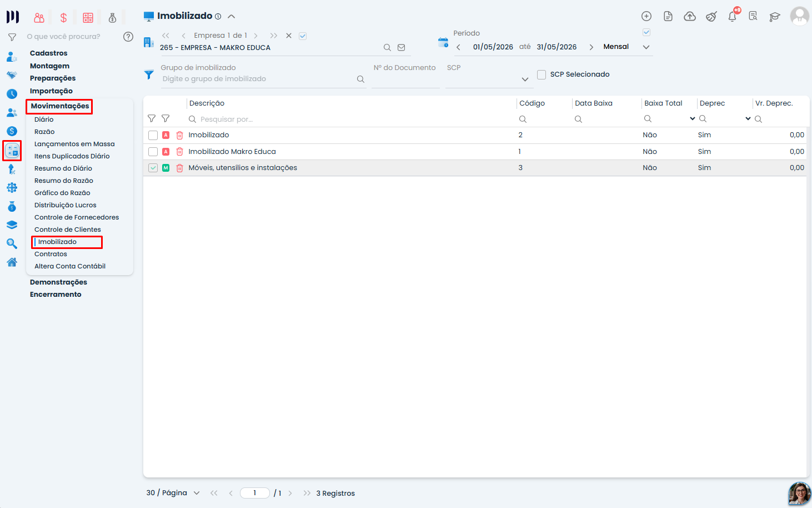Open the clock icon in left sidebar
Viewport: 812px width, 508px height.
12,94
